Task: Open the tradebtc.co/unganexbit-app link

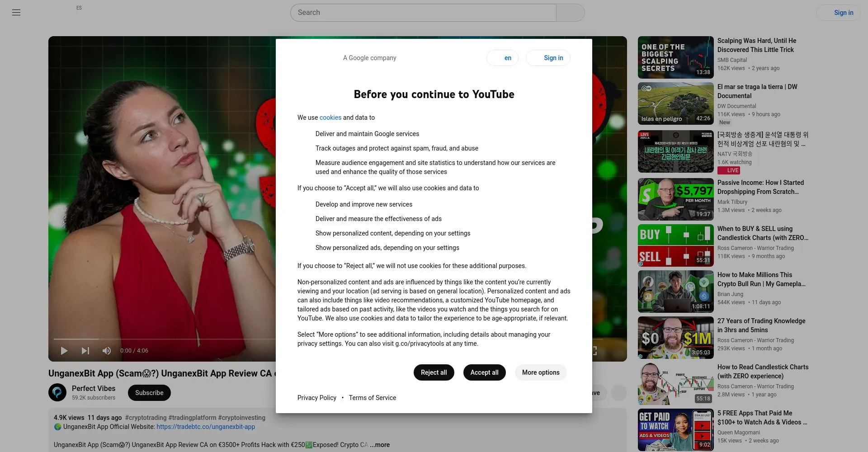Action: 206,427
